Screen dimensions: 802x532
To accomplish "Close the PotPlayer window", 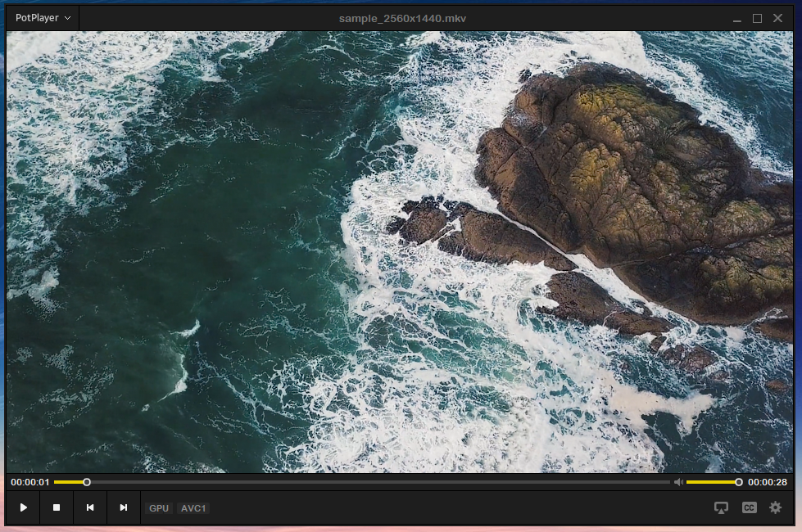I will click(778, 18).
